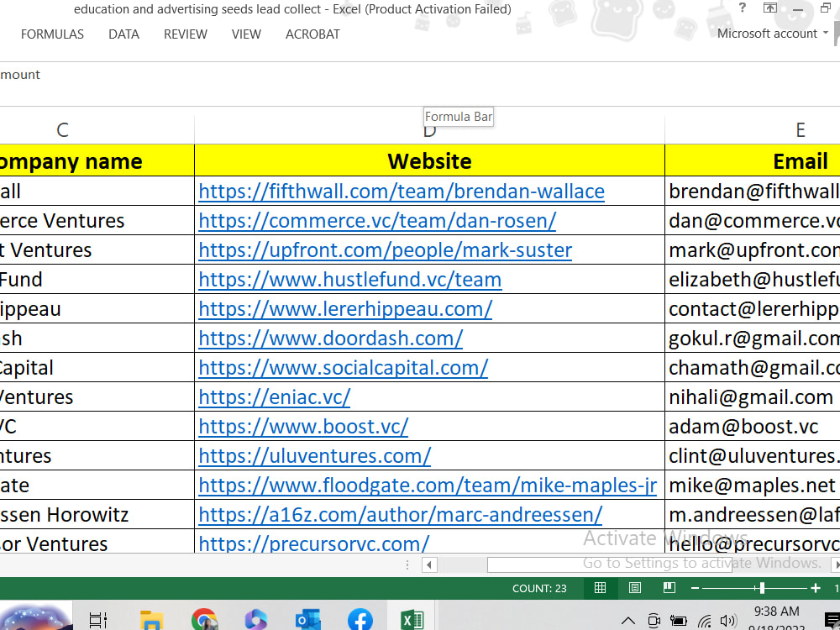Select cell with elizabeth@hustlefund email
The image size is (840, 630).
click(x=752, y=280)
